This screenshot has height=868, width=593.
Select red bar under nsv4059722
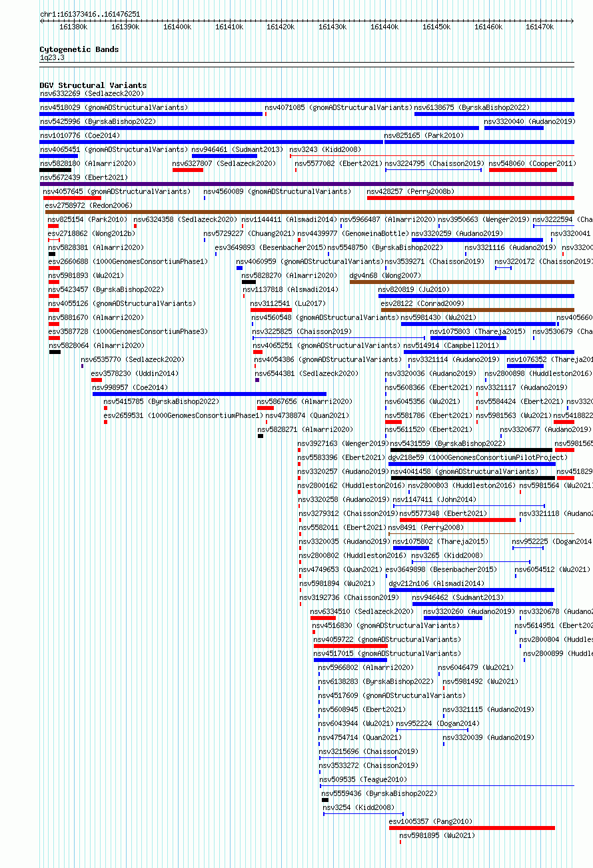[350, 646]
